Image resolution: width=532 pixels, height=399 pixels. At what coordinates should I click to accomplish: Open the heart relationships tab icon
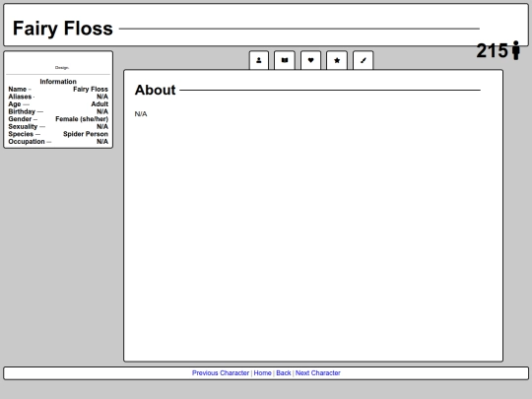coord(310,60)
